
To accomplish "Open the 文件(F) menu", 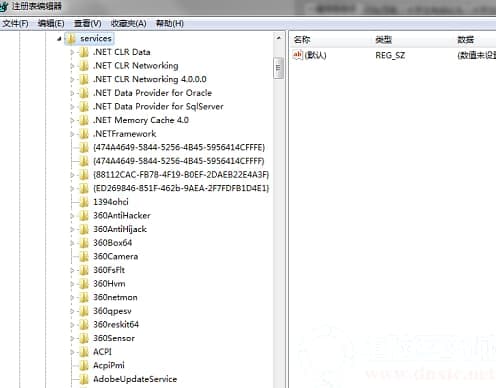I will (x=15, y=23).
